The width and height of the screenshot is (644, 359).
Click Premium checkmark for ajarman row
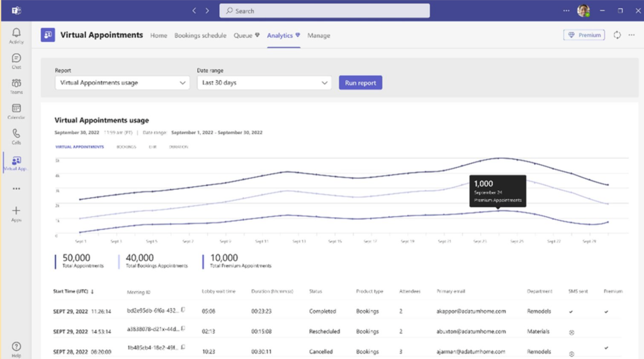[x=606, y=348]
